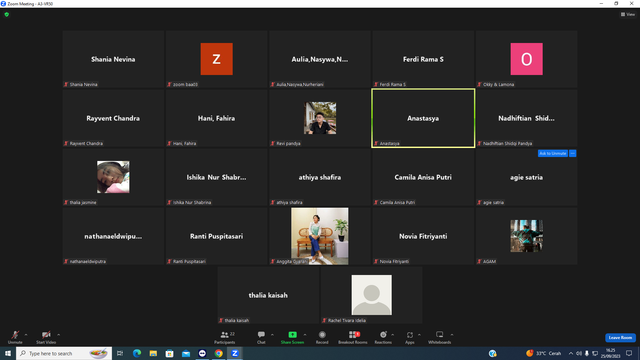Open video options arrow next to Start Video
This screenshot has height=360, width=640.
[58, 335]
